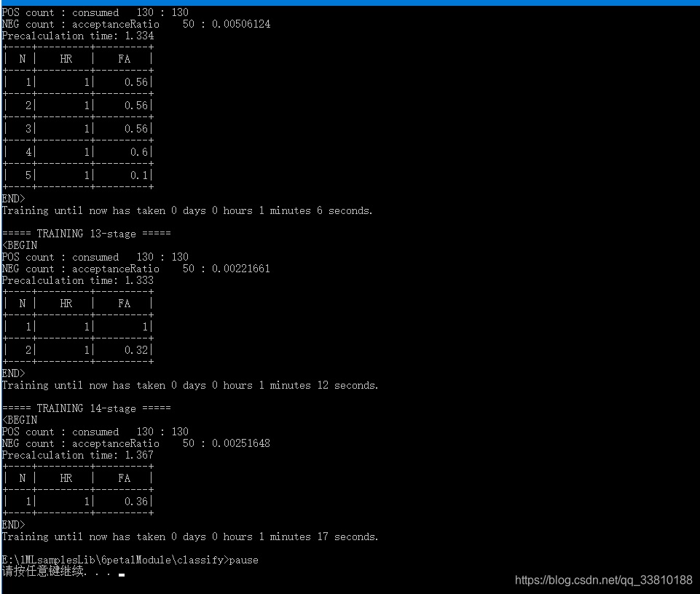This screenshot has width=700, height=594.
Task: Click the FA value 0.1 in row 5
Action: 139,175
